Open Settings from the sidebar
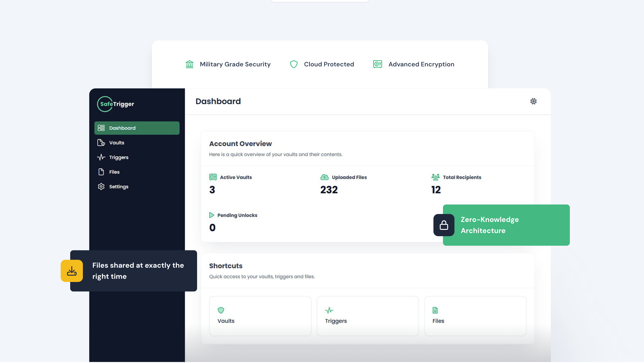 tap(119, 187)
